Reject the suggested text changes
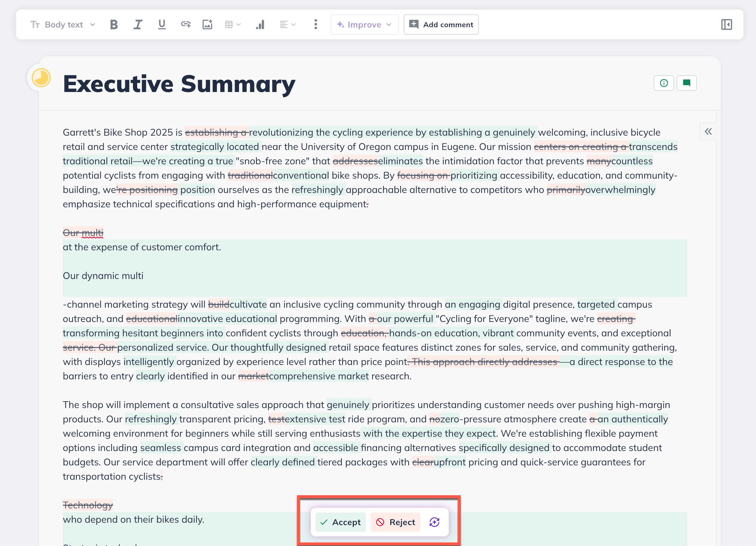 [x=395, y=522]
